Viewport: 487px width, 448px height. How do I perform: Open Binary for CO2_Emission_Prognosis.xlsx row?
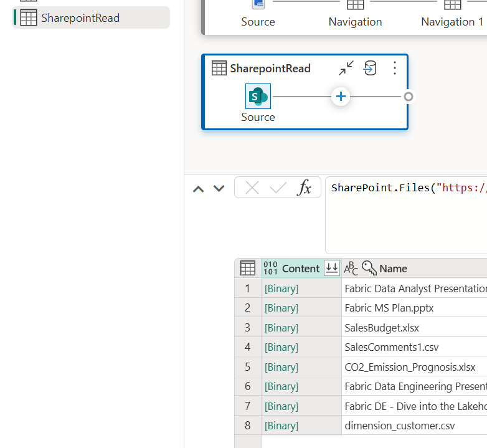[x=281, y=367]
